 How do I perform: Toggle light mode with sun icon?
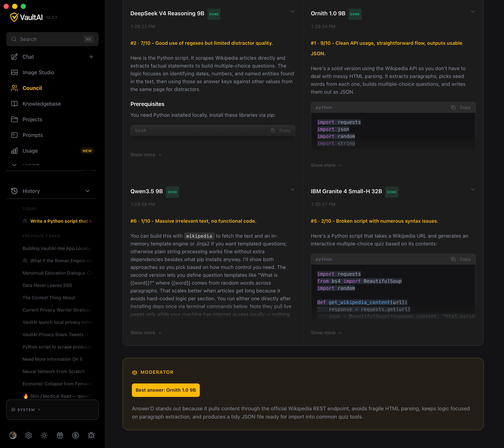point(44,436)
